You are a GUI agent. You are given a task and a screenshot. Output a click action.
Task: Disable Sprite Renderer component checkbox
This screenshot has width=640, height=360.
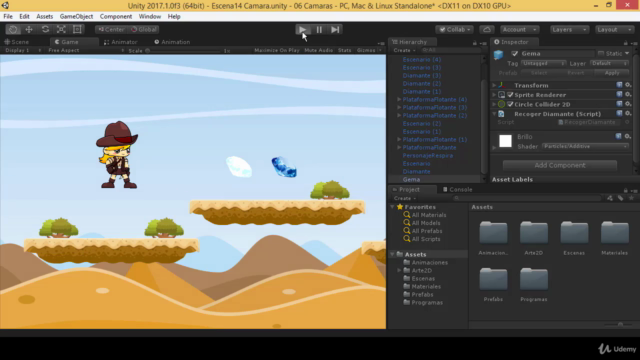point(510,95)
